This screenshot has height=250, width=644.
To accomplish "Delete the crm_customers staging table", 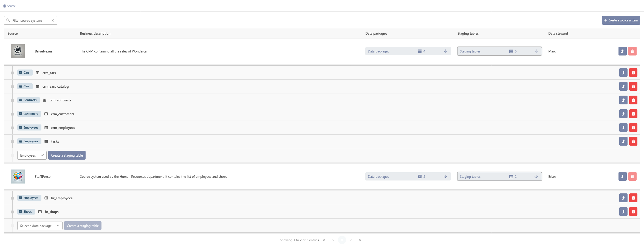I will (x=633, y=114).
